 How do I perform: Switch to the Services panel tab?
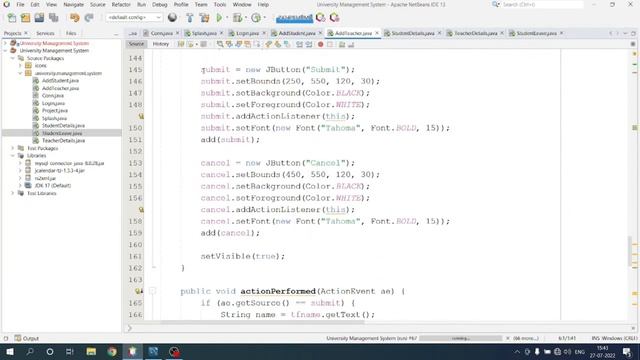(45, 33)
